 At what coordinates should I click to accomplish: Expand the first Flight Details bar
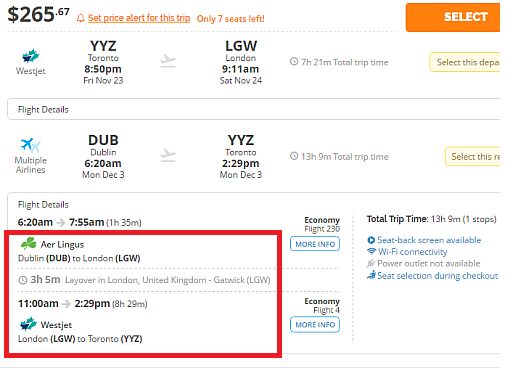254,109
